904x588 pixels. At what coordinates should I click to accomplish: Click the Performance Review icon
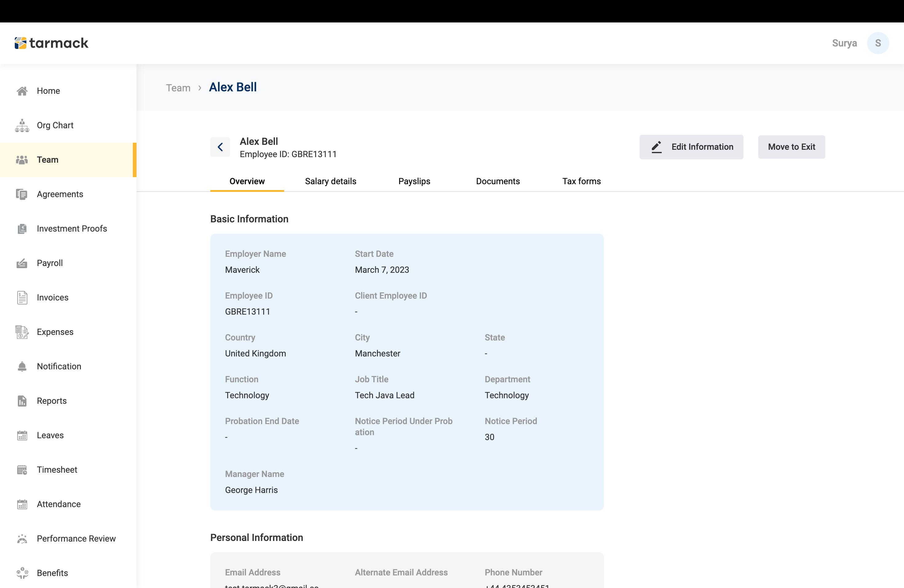[x=22, y=538]
